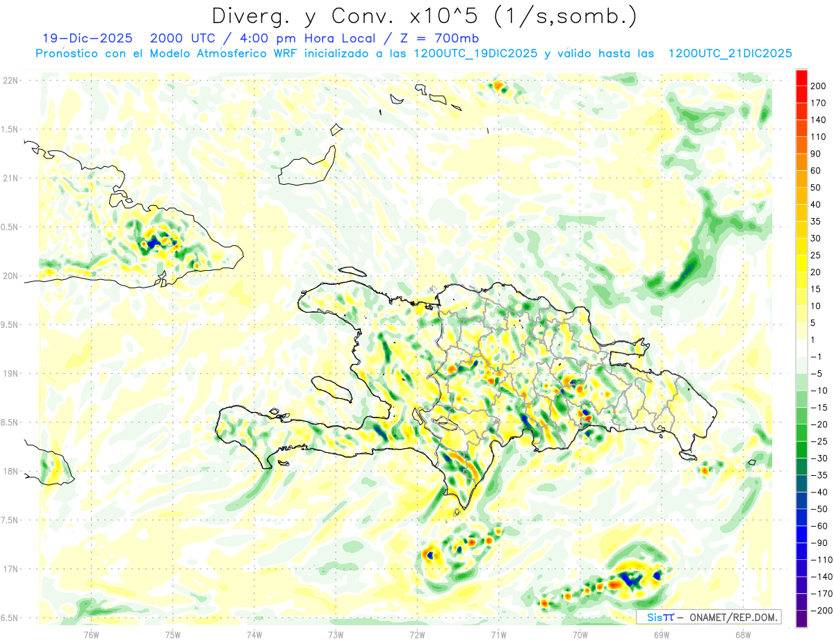This screenshot has height=644, width=834.
Task: Click the 69W longitude axis label
Action: tap(662, 634)
